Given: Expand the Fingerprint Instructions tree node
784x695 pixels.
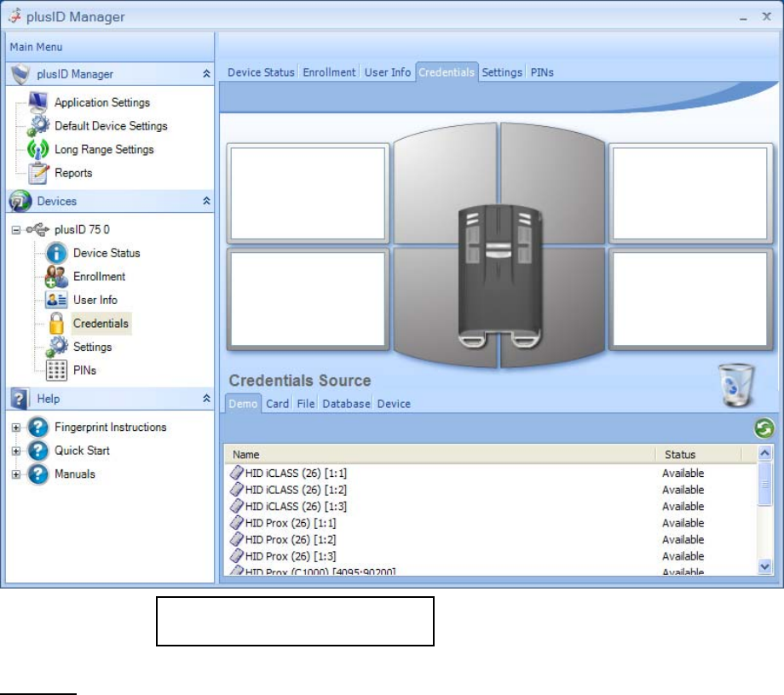Looking at the screenshot, I should (15, 428).
